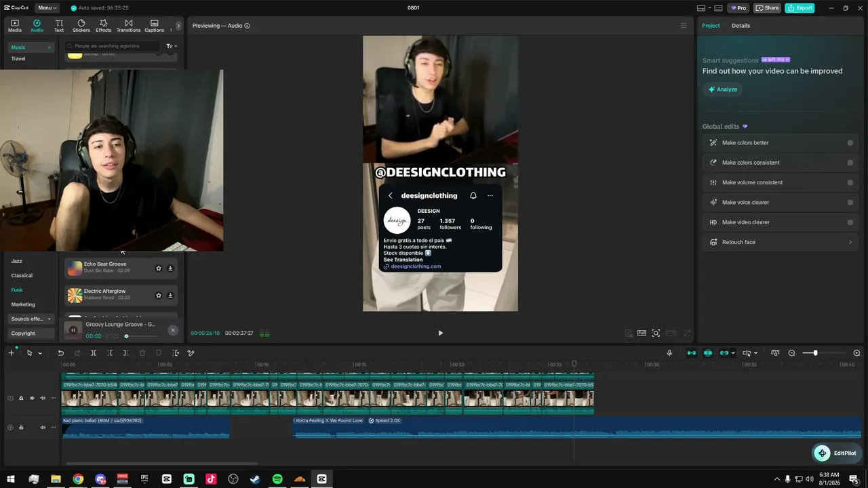The width and height of the screenshot is (868, 488).
Task: Enable Make voice clearer
Action: 850,202
